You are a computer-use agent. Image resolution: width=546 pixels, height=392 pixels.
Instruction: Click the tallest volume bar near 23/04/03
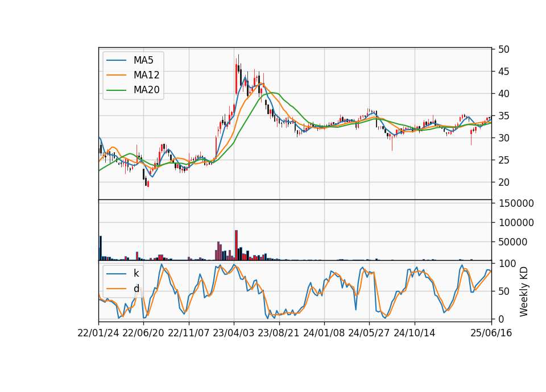click(x=236, y=245)
